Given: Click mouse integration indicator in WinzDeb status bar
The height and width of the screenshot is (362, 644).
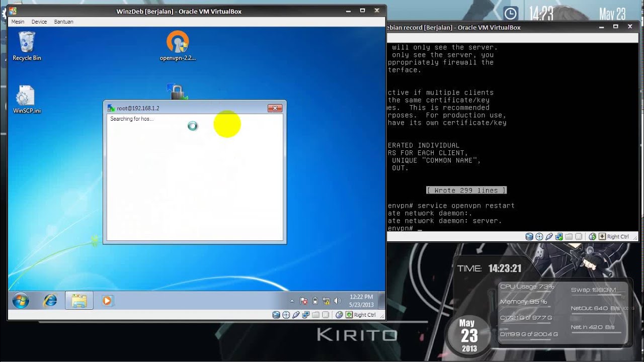Looking at the screenshot, I should click(339, 315).
